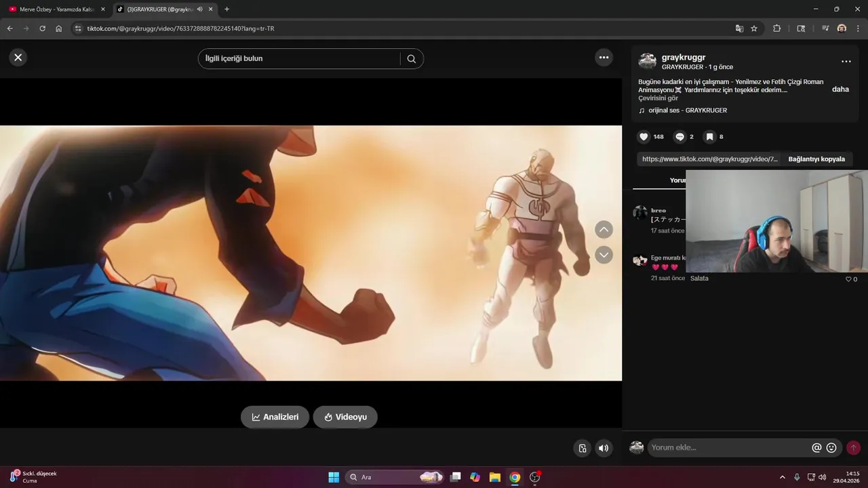Open the graykruggr username link
The height and width of the screenshot is (488, 868).
(685, 58)
